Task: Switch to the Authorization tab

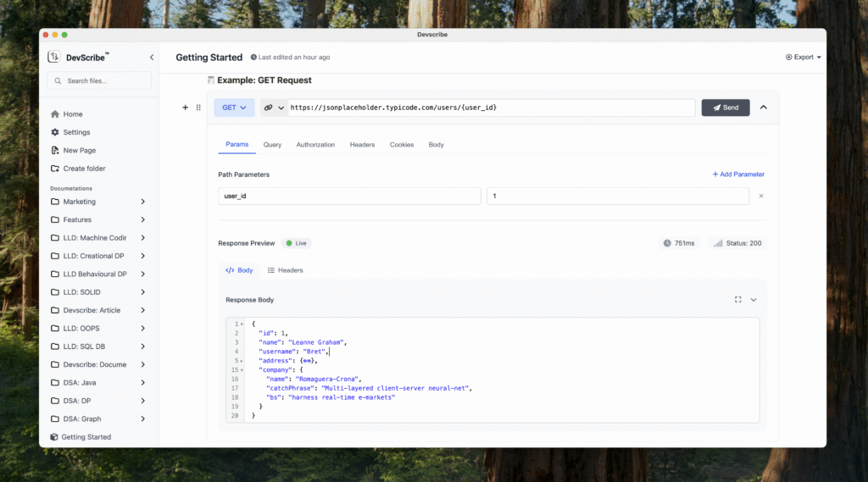Action: 315,145
